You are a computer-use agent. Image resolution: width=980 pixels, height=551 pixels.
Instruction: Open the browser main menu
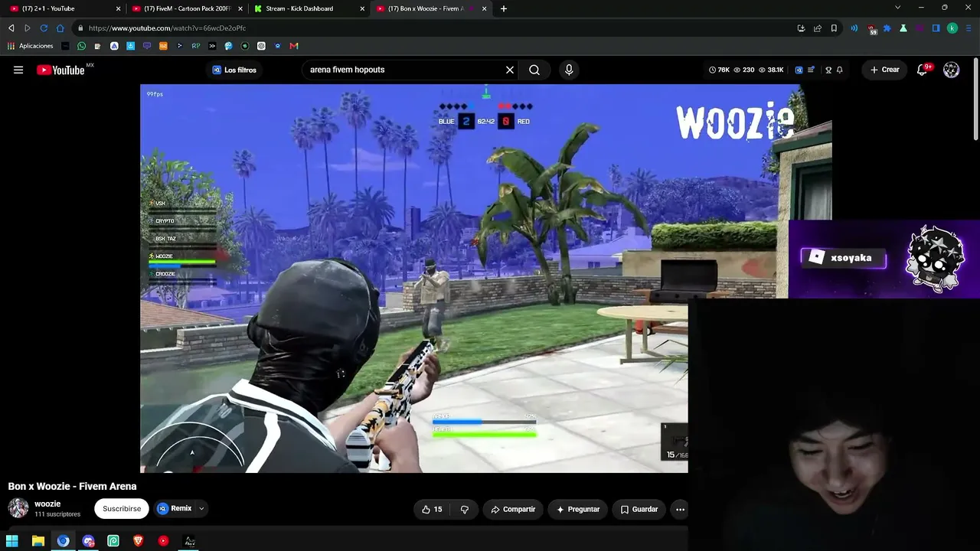click(x=969, y=28)
